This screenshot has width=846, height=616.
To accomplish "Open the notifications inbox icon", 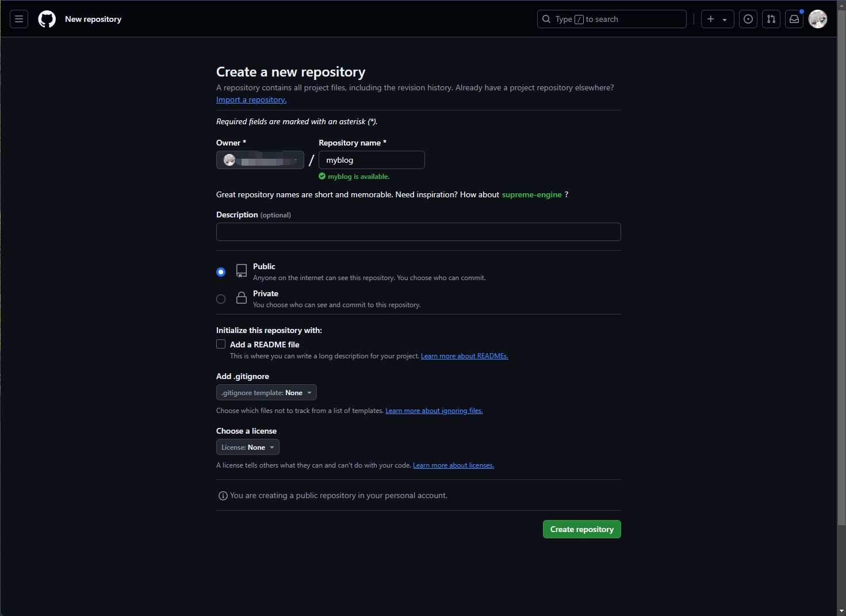I will (794, 19).
